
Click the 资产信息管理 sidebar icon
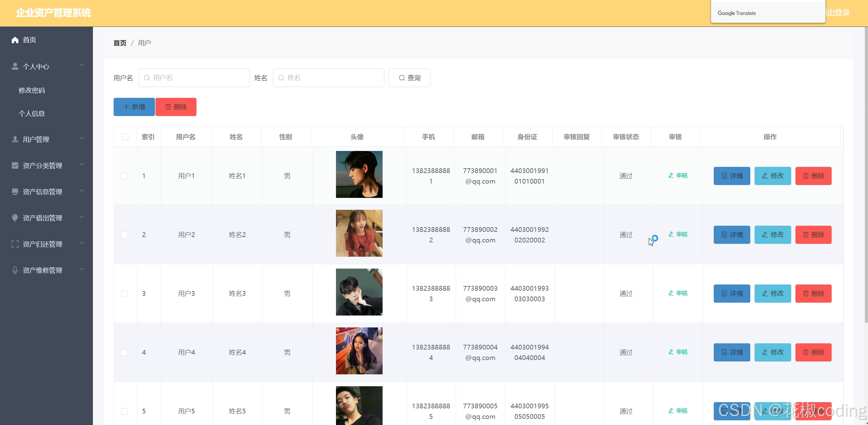15,192
